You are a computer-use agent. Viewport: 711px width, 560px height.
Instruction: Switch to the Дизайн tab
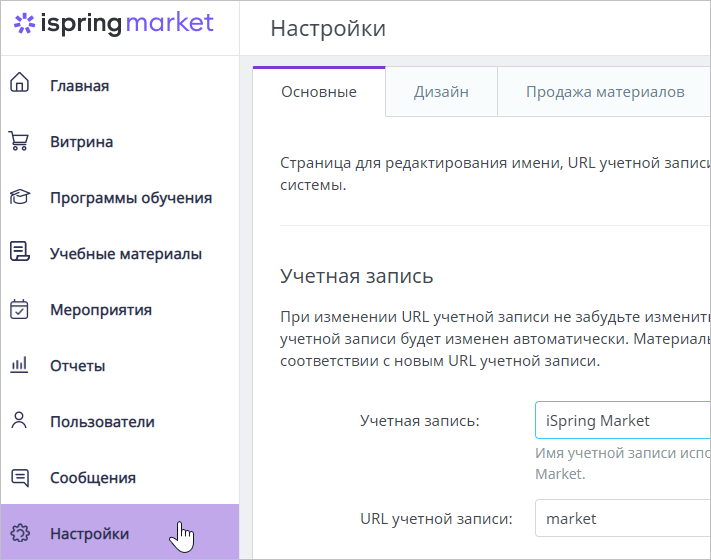click(x=441, y=92)
